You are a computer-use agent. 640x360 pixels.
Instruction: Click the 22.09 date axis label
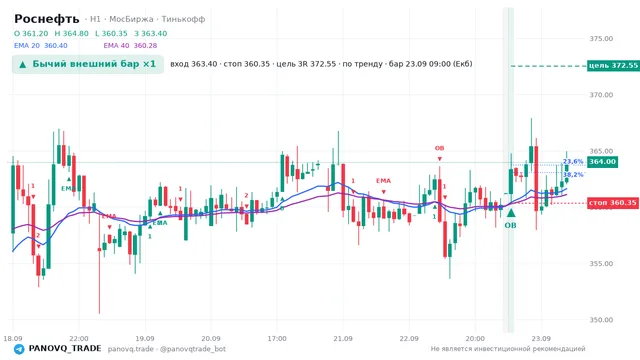[409, 339]
